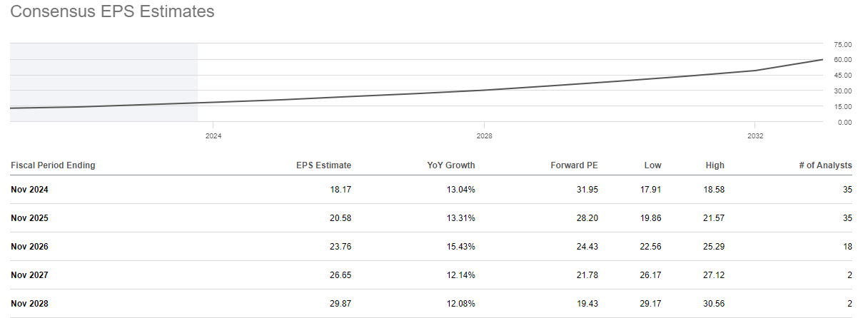
Task: Click the Nov 2027 row label
Action: click(29, 275)
